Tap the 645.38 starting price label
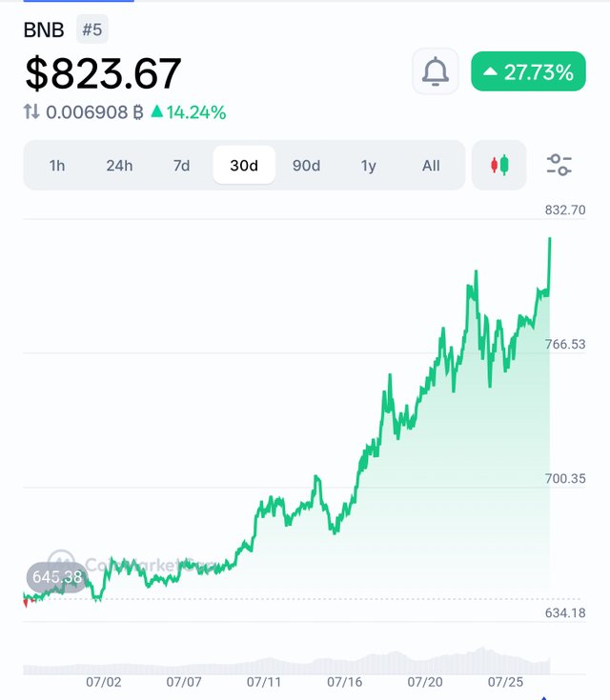This screenshot has width=610, height=700. click(x=57, y=577)
